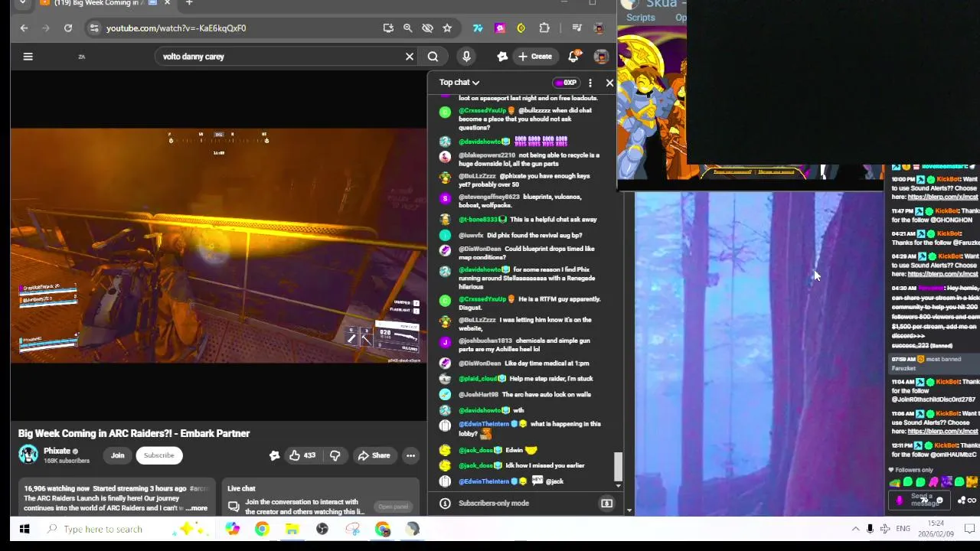This screenshot has width=980, height=551.
Task: Click the Create button on YouTube
Action: 534,56
